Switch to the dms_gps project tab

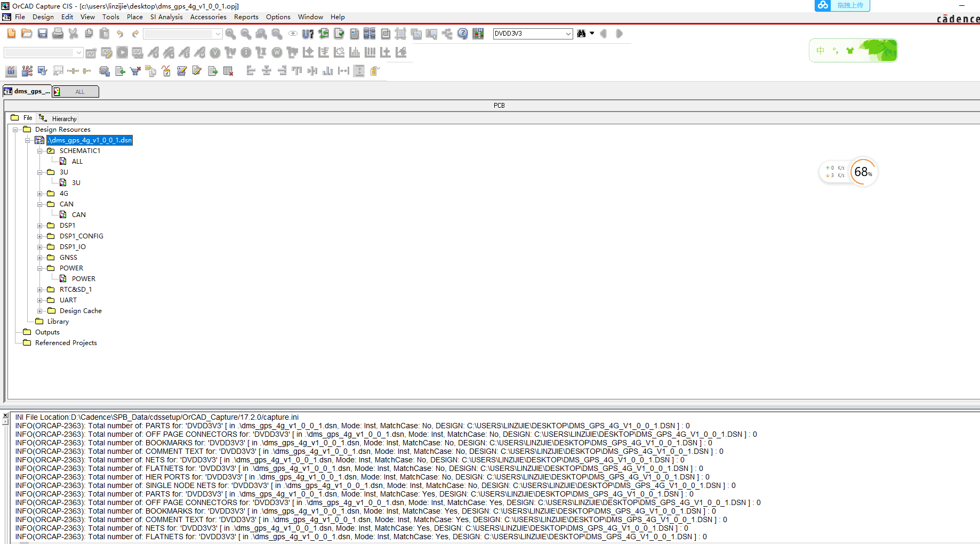click(27, 91)
